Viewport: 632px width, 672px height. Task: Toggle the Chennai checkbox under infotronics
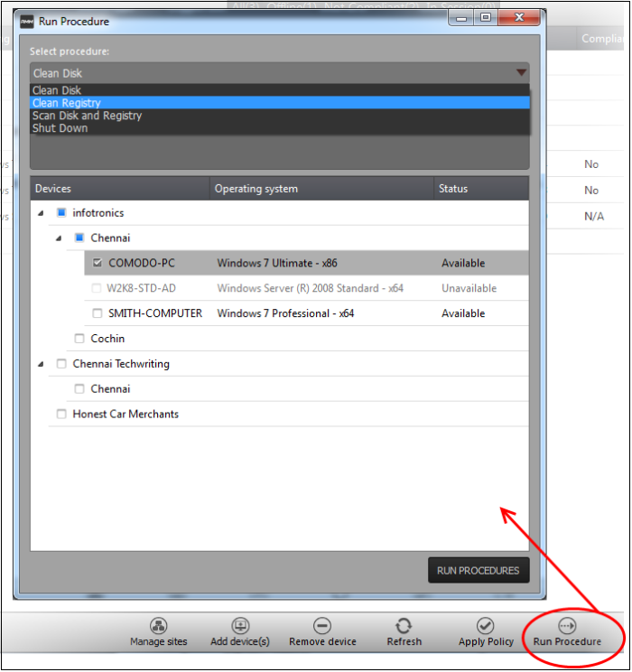tap(79, 238)
